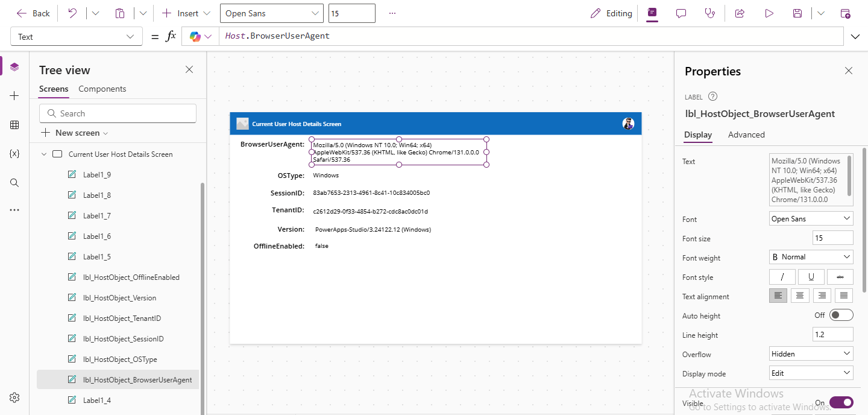The image size is (868, 415).
Task: Apply underline font style
Action: click(811, 276)
